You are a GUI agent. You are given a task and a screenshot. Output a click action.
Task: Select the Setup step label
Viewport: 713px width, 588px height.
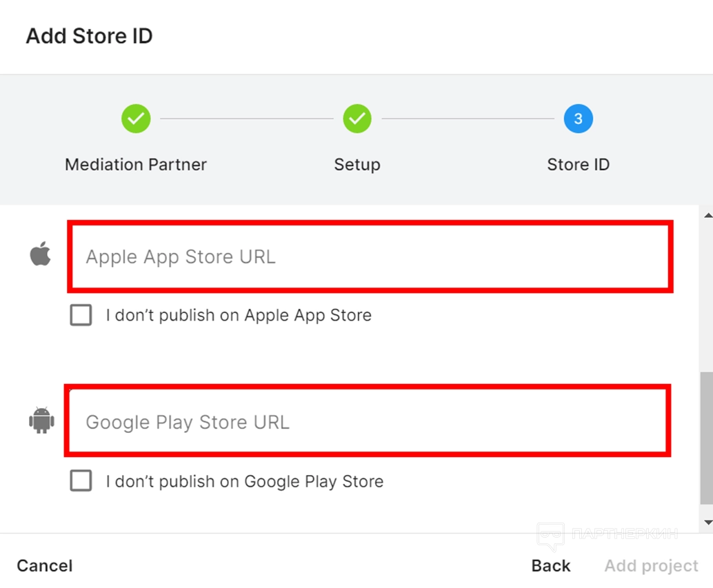356,165
